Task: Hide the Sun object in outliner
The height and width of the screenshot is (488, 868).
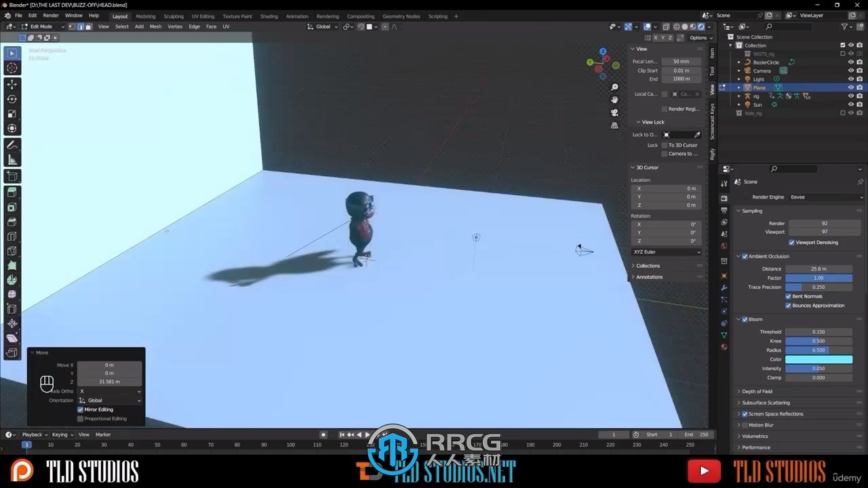Action: tap(850, 104)
